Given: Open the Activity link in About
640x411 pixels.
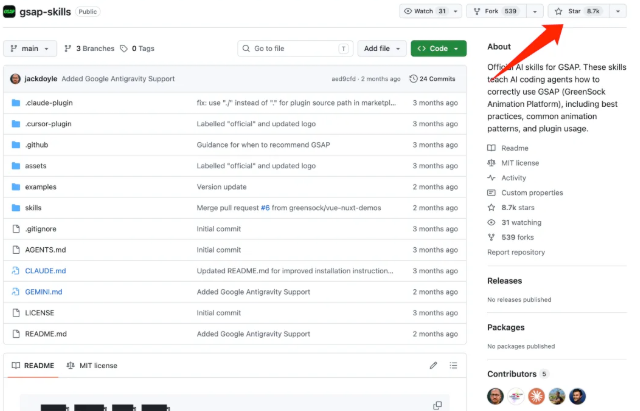Looking at the screenshot, I should coord(513,178).
